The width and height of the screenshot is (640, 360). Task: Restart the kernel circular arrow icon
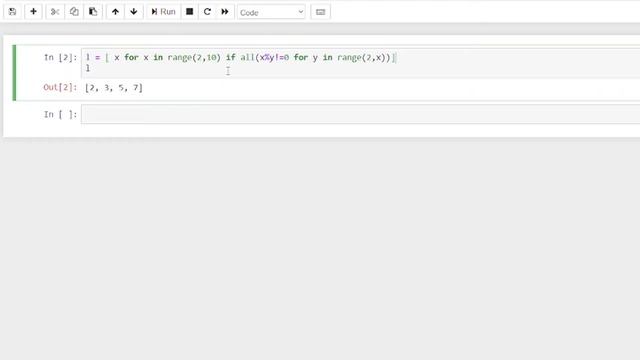tap(207, 12)
